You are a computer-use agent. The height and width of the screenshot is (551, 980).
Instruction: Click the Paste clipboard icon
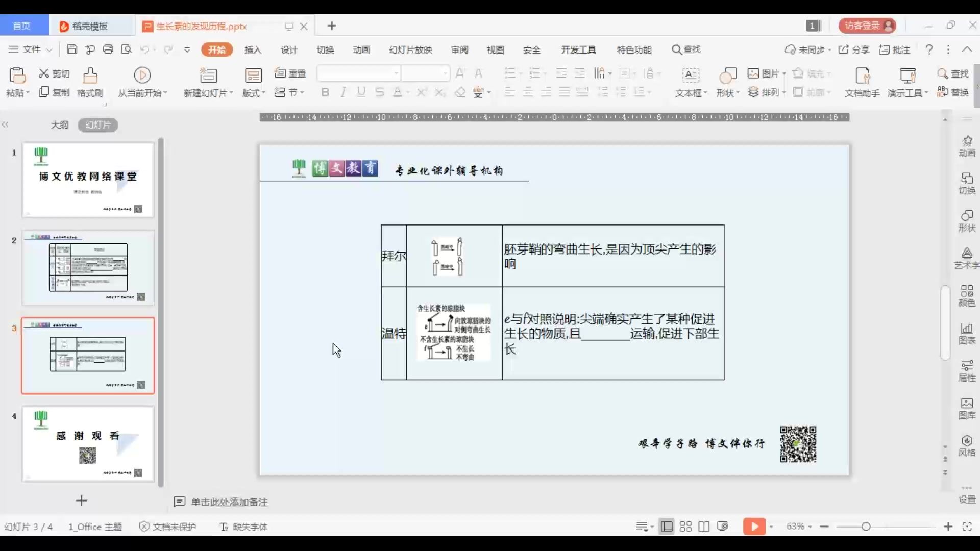coord(17,76)
